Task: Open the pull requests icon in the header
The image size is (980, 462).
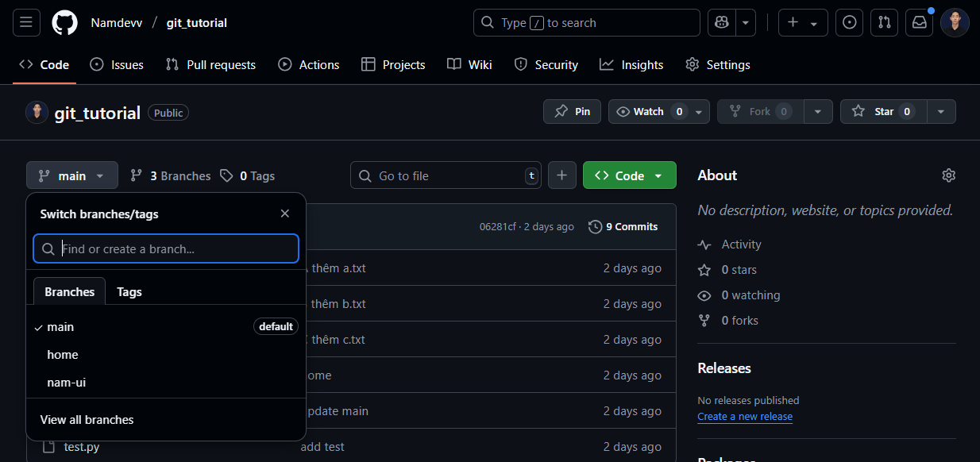Action: pyautogui.click(x=884, y=22)
